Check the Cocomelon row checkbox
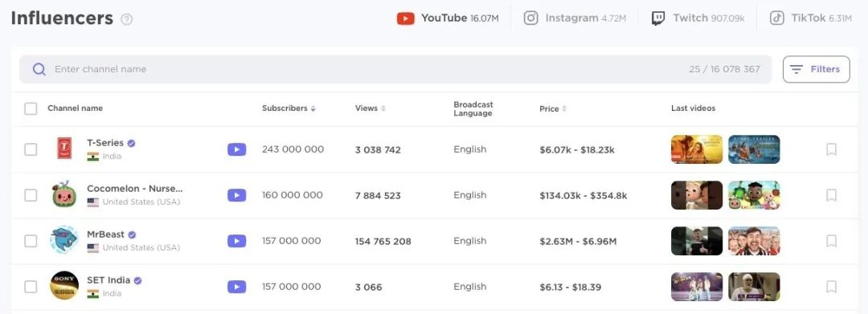 [x=31, y=196]
